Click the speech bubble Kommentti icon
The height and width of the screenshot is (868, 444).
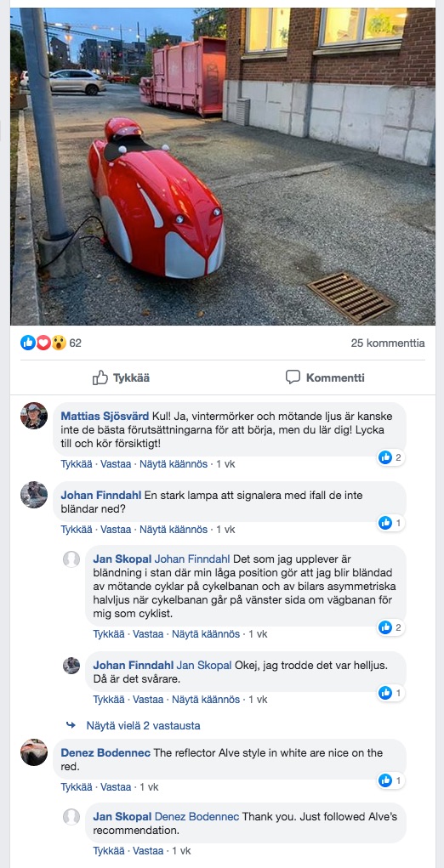293,377
